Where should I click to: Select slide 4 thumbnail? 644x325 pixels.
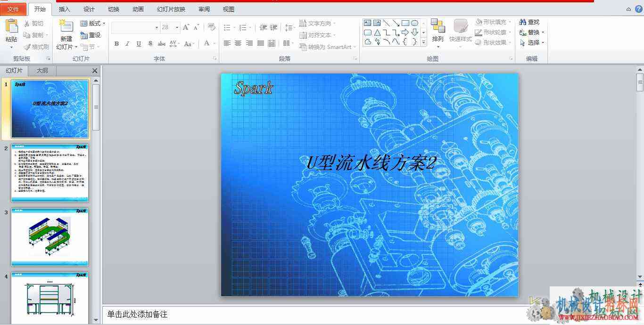50,298
